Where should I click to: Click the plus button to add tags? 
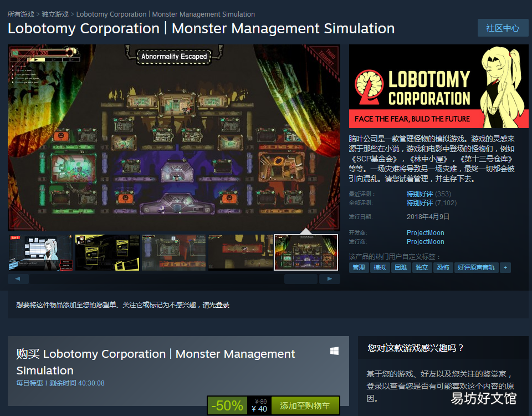click(505, 267)
